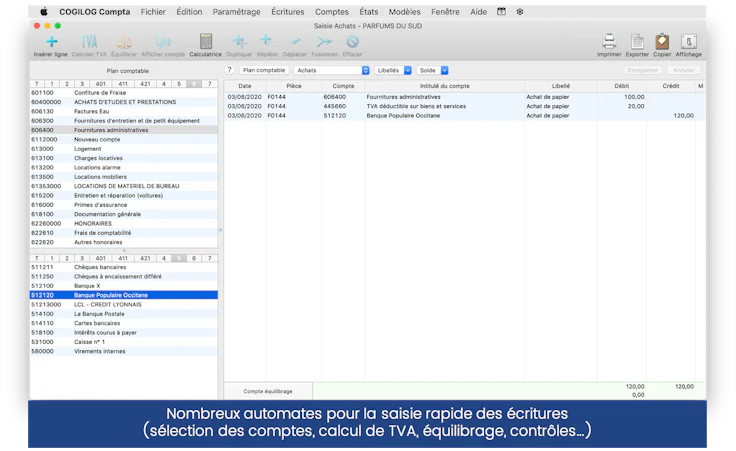Open the Calculatrice tool
The height and width of the screenshot is (451, 736).
point(206,41)
